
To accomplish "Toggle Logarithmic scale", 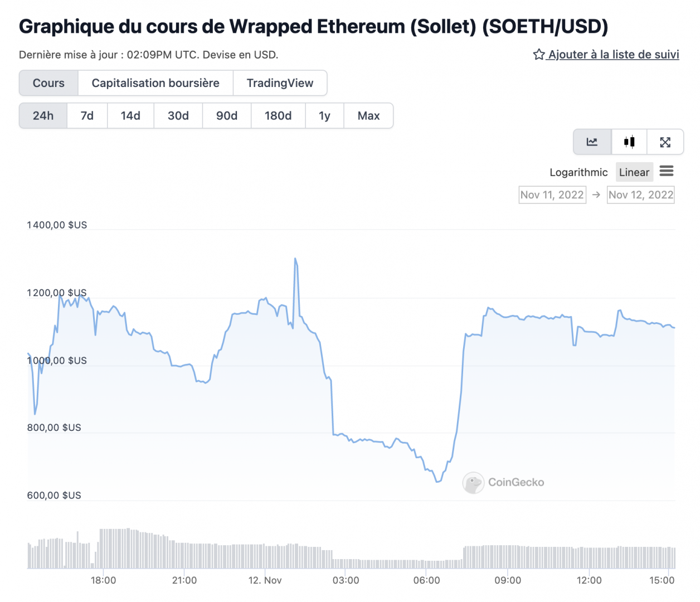I will 579,172.
